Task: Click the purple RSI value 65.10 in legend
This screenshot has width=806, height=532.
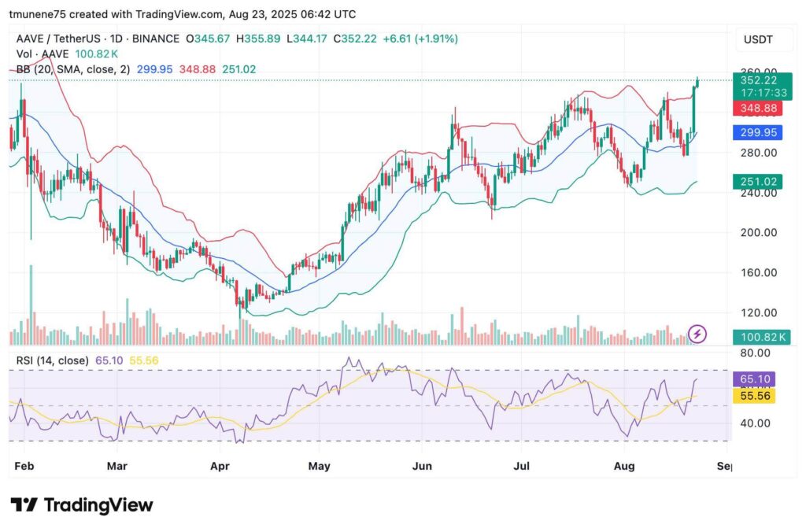Action: 109,361
